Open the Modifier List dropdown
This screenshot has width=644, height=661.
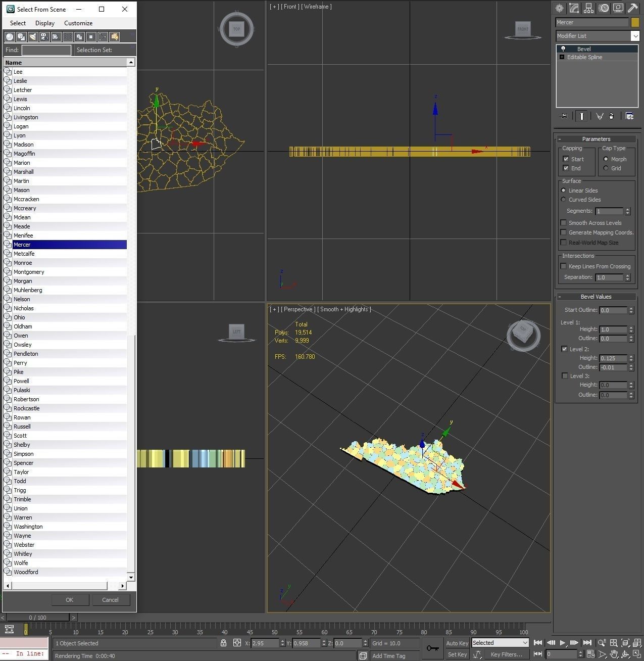click(x=635, y=36)
